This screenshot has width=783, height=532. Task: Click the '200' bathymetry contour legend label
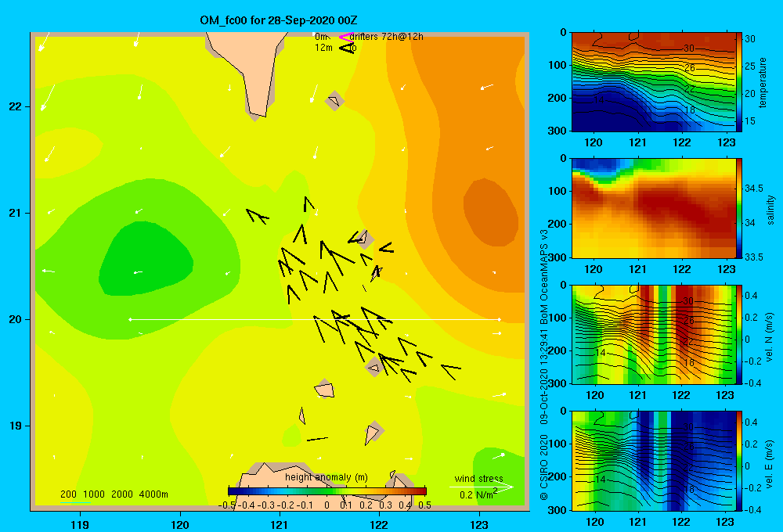click(x=68, y=494)
